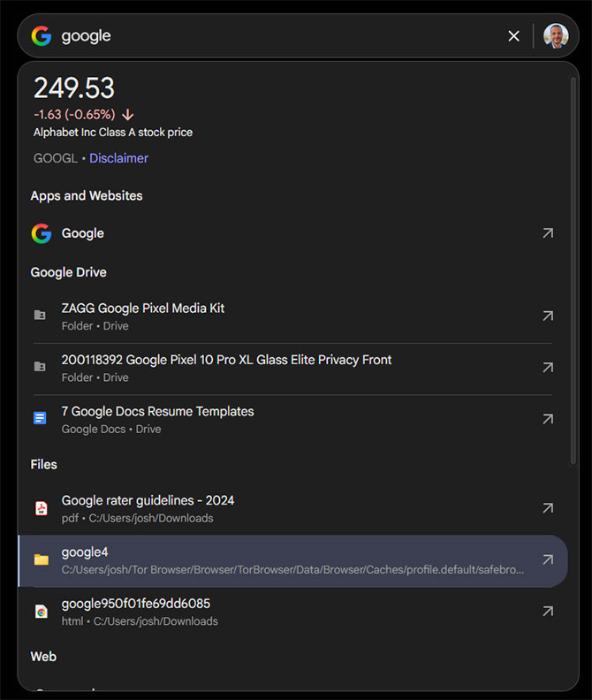
Task: Clear the search query with X button
Action: coord(514,36)
